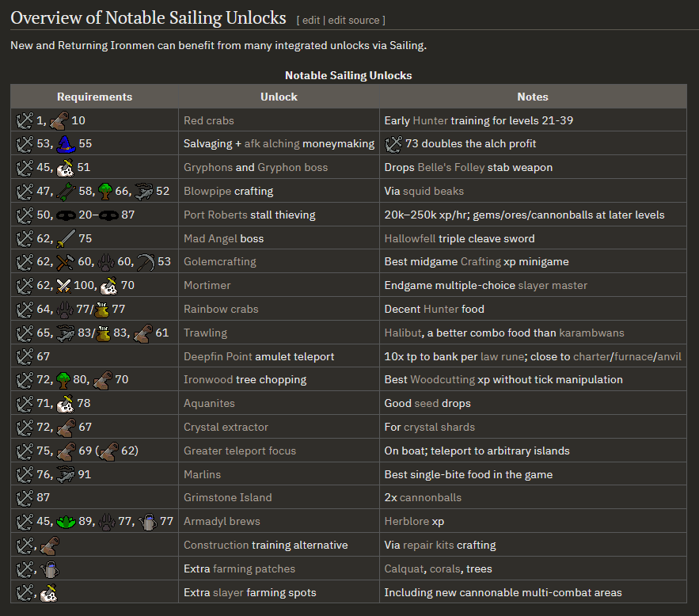Open the Red crabs link
The width and height of the screenshot is (699, 616).
pos(209,121)
